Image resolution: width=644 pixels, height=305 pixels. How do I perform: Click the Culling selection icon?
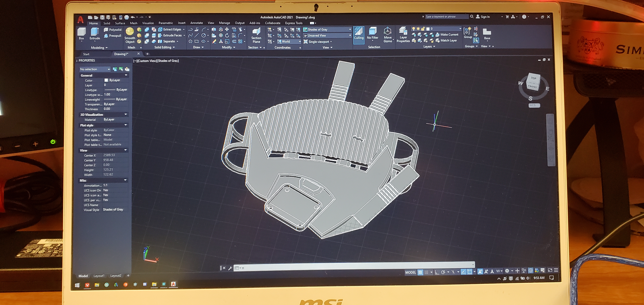(359, 32)
